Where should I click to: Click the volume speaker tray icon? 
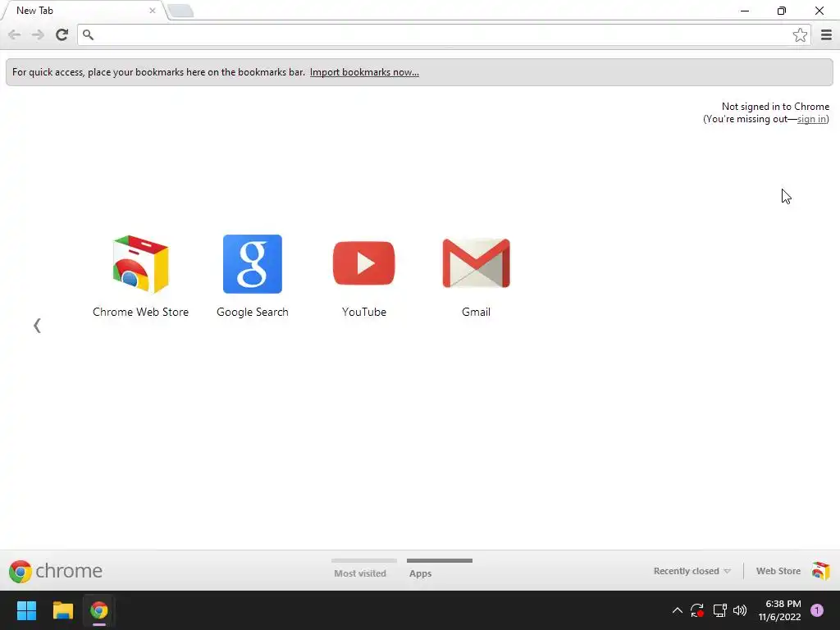click(x=740, y=610)
